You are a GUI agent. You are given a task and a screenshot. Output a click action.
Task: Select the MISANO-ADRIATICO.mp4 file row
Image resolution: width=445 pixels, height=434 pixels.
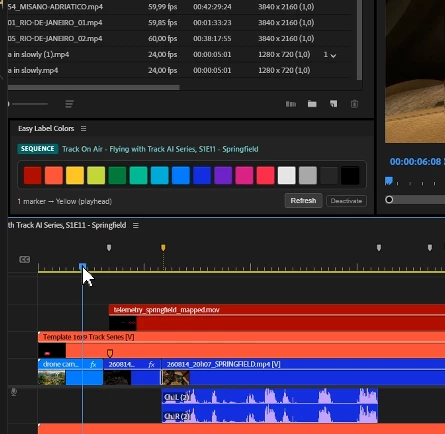179,7
